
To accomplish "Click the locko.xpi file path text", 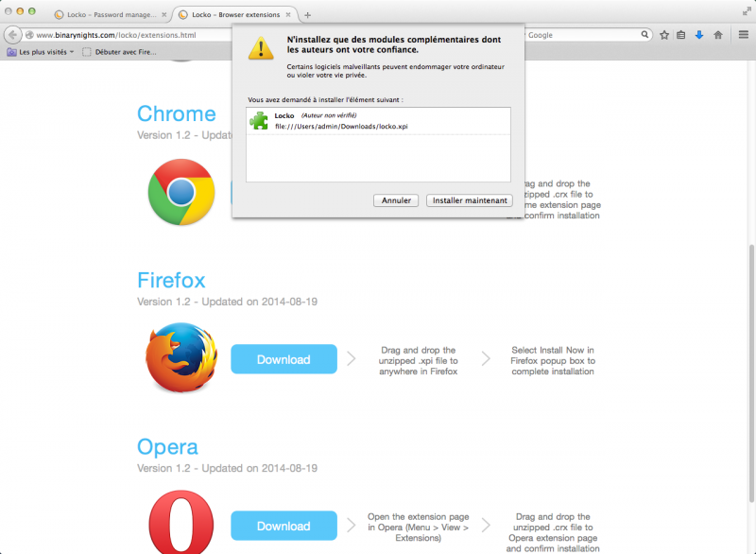I will 341,127.
